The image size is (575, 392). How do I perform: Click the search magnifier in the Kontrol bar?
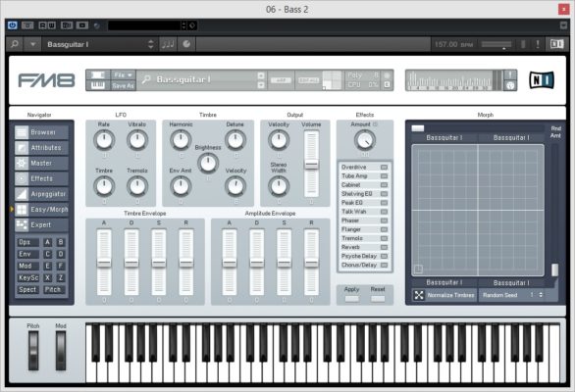tap(15, 44)
